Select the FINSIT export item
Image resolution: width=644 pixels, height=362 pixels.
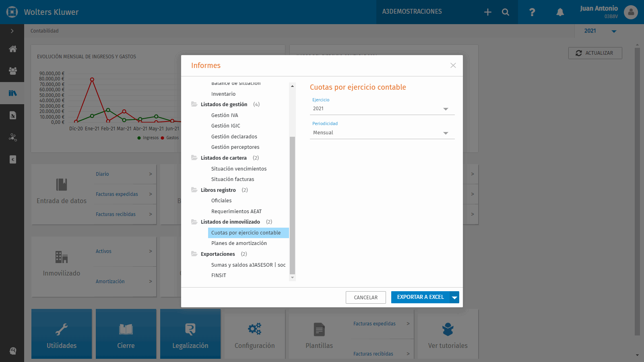click(219, 276)
